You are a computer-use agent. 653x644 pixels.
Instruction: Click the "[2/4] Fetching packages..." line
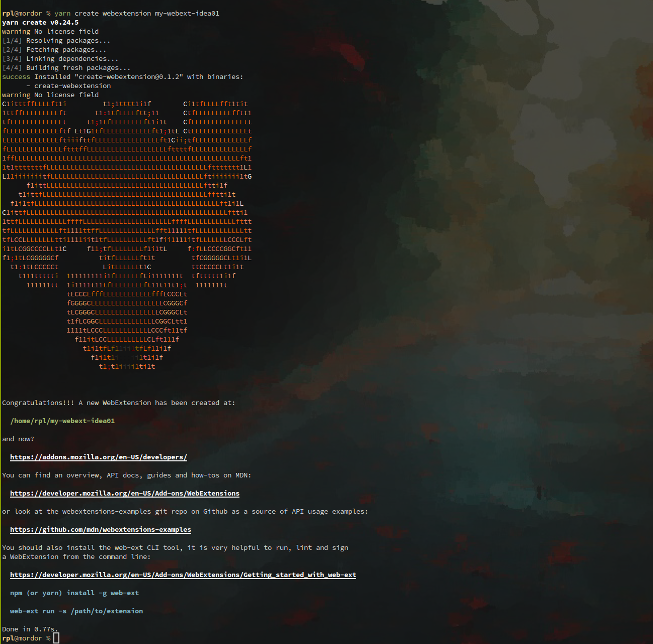click(x=54, y=50)
